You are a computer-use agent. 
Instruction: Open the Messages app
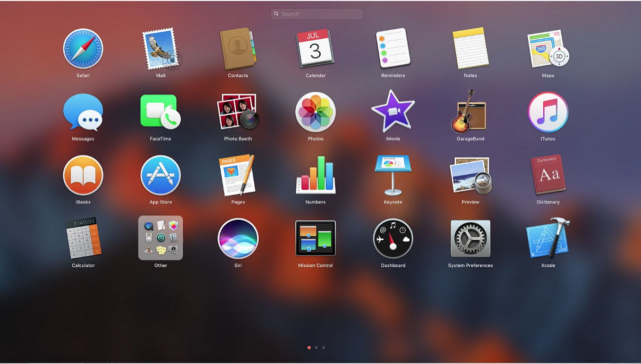pyautogui.click(x=83, y=112)
